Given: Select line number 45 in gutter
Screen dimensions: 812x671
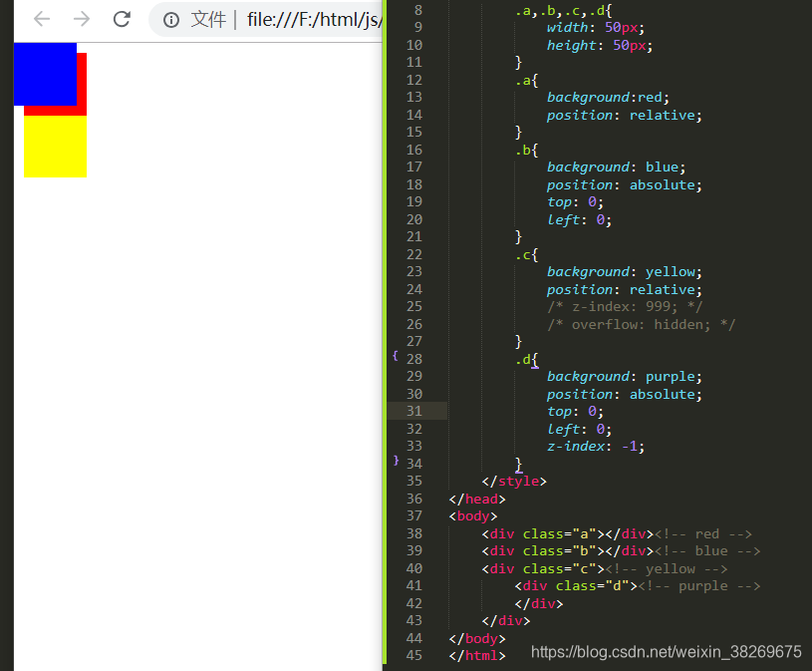Looking at the screenshot, I should pyautogui.click(x=414, y=655).
